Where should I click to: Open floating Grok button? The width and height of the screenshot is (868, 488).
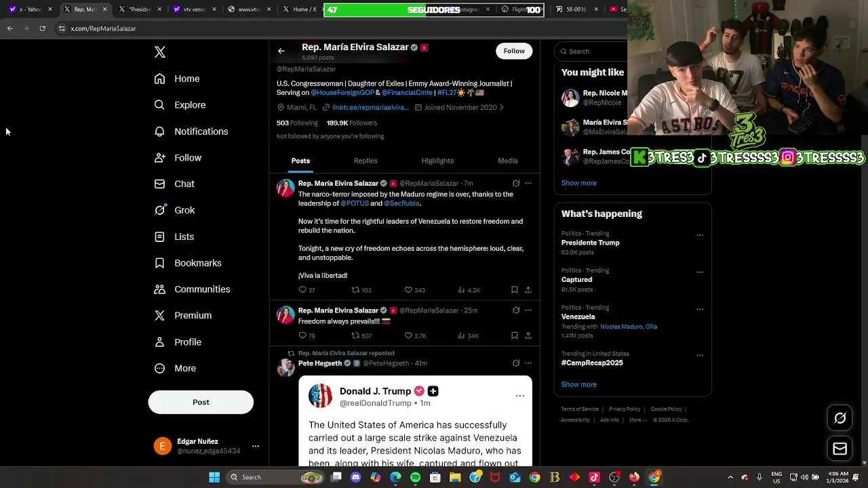coord(840,418)
